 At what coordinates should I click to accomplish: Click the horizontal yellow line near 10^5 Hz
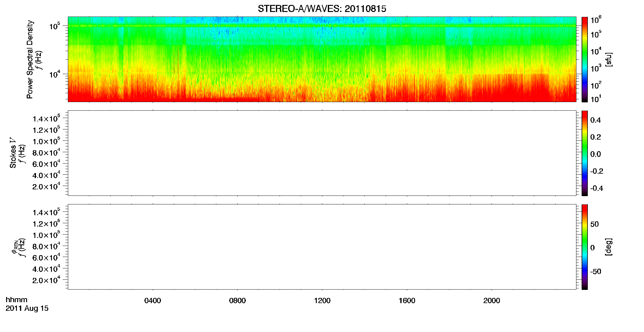[x=322, y=26]
